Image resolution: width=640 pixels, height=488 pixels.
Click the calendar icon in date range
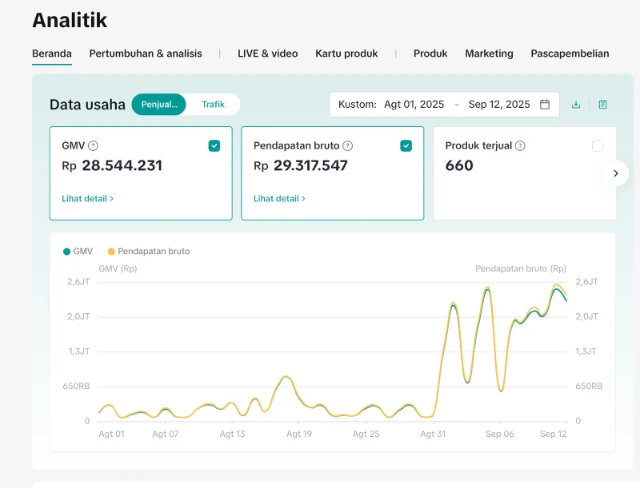545,104
